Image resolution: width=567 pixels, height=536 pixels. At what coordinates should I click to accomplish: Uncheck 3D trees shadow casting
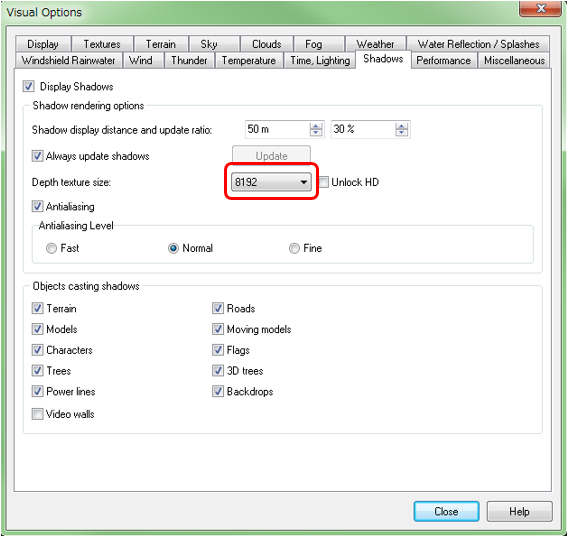(218, 370)
